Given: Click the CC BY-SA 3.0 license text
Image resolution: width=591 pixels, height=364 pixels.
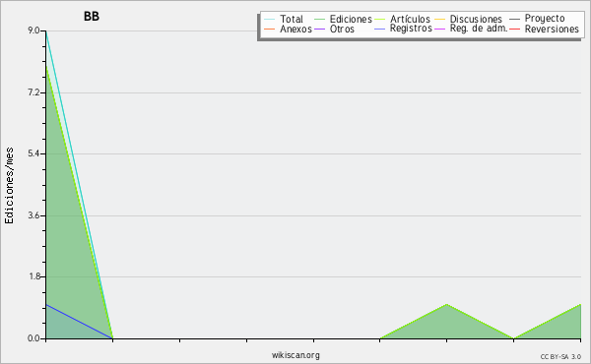Looking at the screenshot, I should [560, 356].
